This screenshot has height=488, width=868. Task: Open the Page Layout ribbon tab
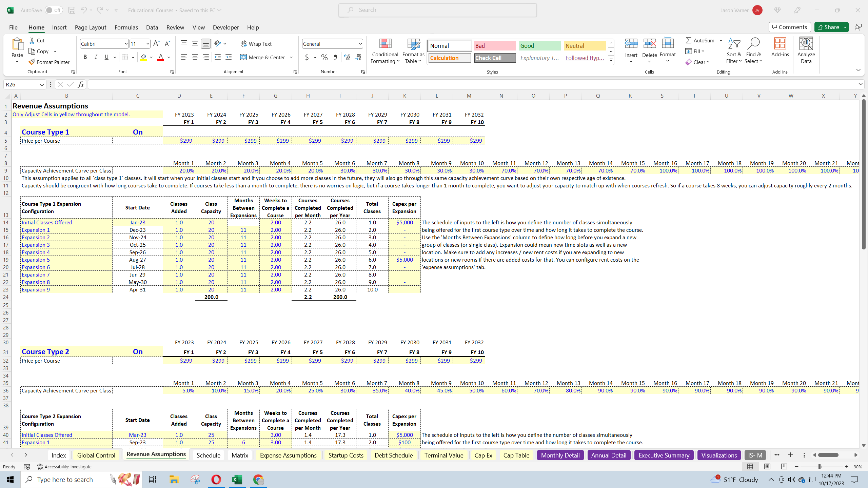(x=90, y=27)
